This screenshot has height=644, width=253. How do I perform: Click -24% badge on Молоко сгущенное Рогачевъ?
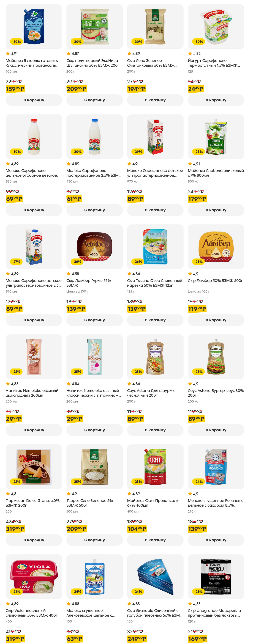(198, 481)
